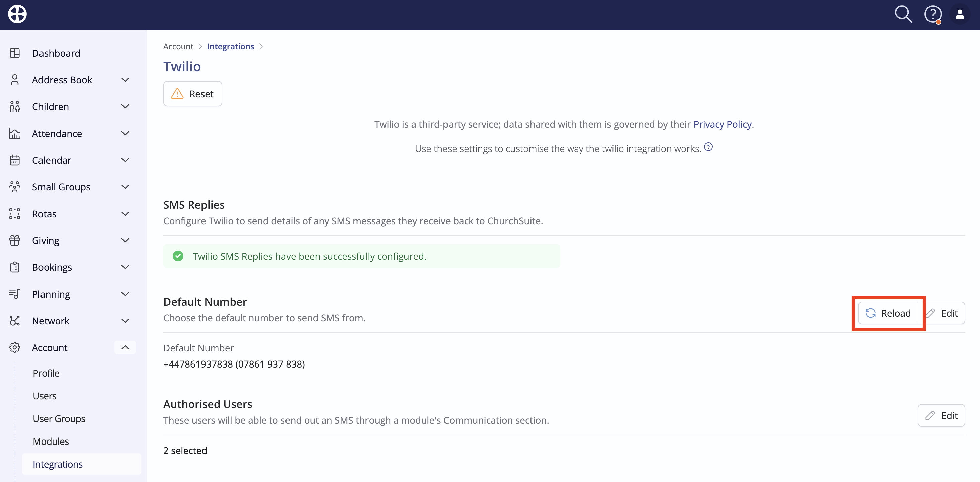Click the Children sidebar icon

click(15, 106)
